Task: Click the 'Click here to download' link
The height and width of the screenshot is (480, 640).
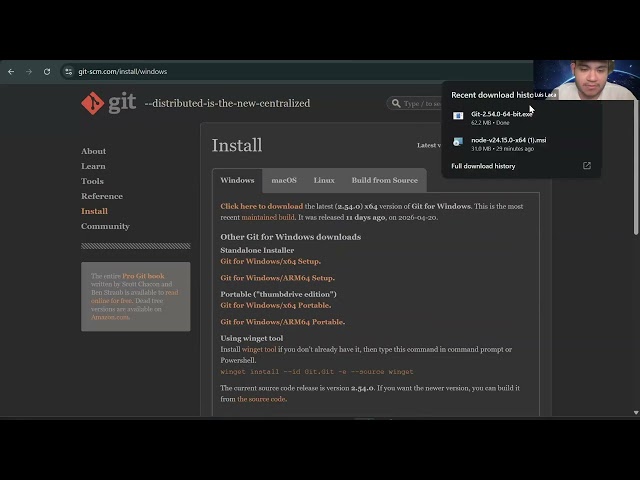Action: pos(262,207)
